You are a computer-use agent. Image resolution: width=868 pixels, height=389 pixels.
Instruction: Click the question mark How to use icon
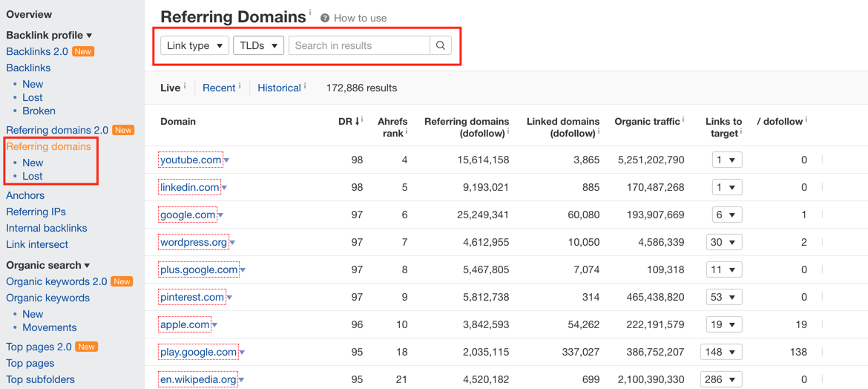325,19
